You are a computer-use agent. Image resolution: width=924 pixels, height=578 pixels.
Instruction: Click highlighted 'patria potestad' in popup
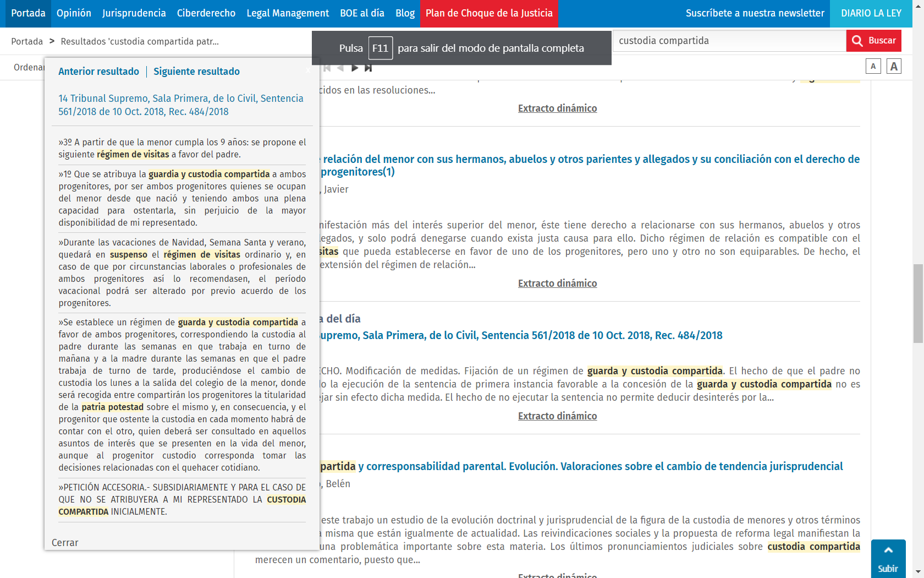(112, 407)
